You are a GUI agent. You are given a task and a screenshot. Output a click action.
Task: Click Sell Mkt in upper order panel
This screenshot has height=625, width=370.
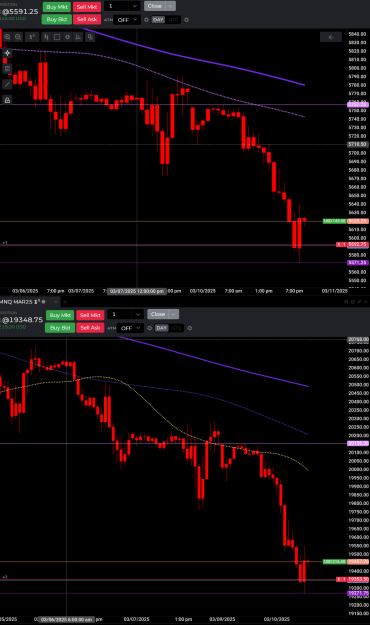coord(87,7)
